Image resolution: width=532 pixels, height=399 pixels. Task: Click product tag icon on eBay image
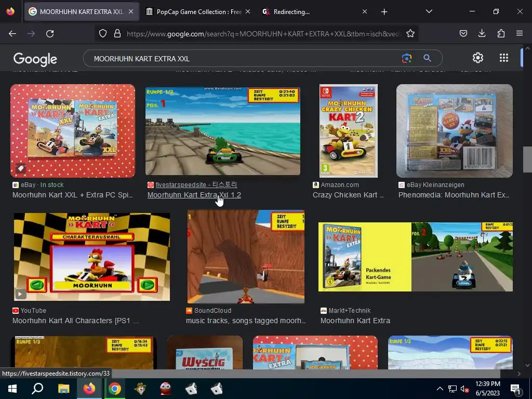[x=20, y=168]
